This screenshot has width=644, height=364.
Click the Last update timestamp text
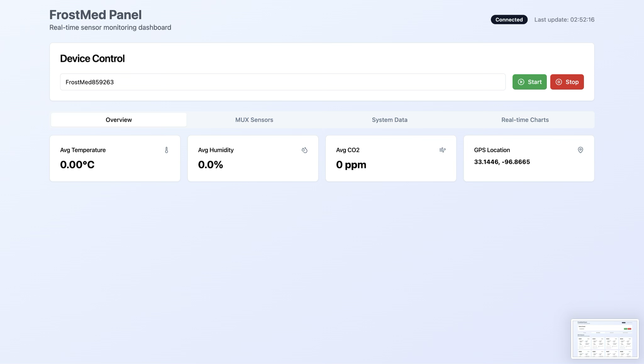pyautogui.click(x=564, y=19)
